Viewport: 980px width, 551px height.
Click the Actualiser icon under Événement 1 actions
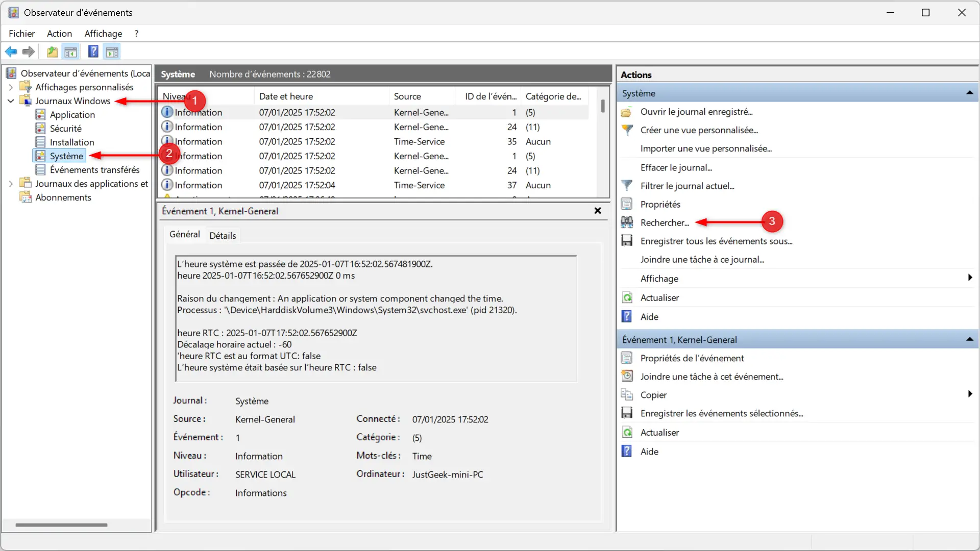pos(627,432)
